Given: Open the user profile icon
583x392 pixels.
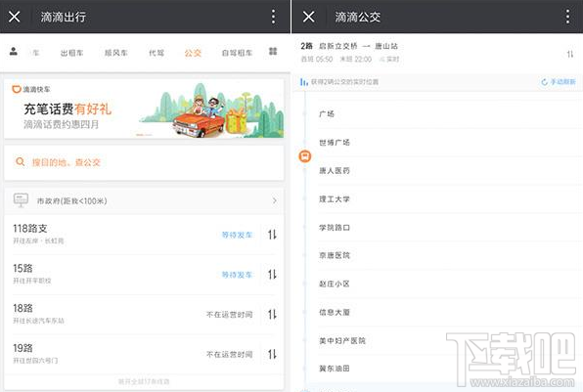Looking at the screenshot, I should click(14, 51).
